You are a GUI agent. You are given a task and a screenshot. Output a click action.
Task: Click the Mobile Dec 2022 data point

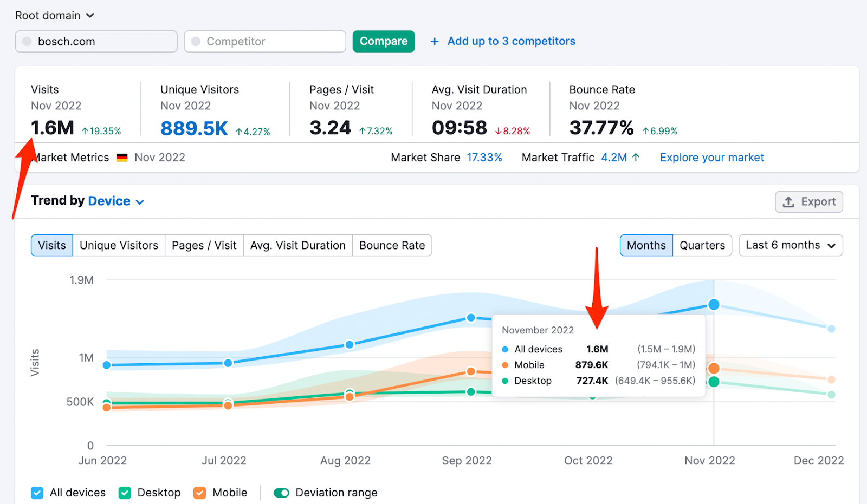click(x=831, y=379)
